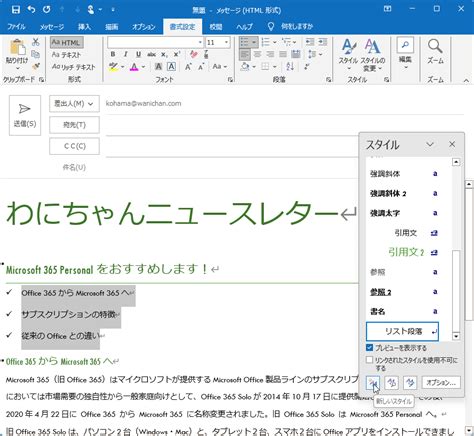474x436 pixels.
Task: Click the increase indent icon
Action: click(x=322, y=42)
